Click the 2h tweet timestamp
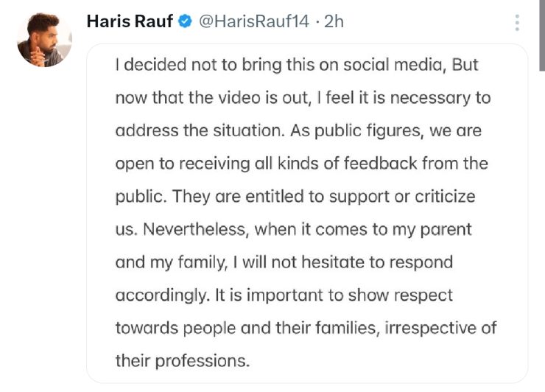 click(334, 22)
